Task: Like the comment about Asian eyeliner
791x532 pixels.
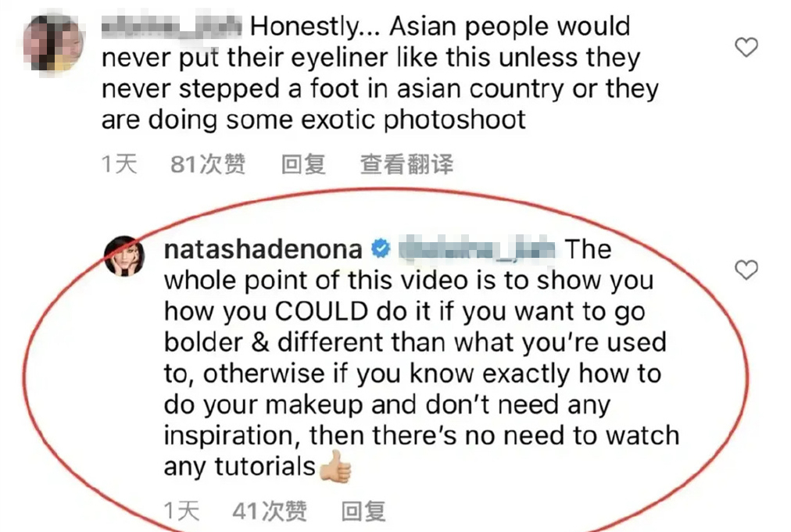Action: (746, 47)
